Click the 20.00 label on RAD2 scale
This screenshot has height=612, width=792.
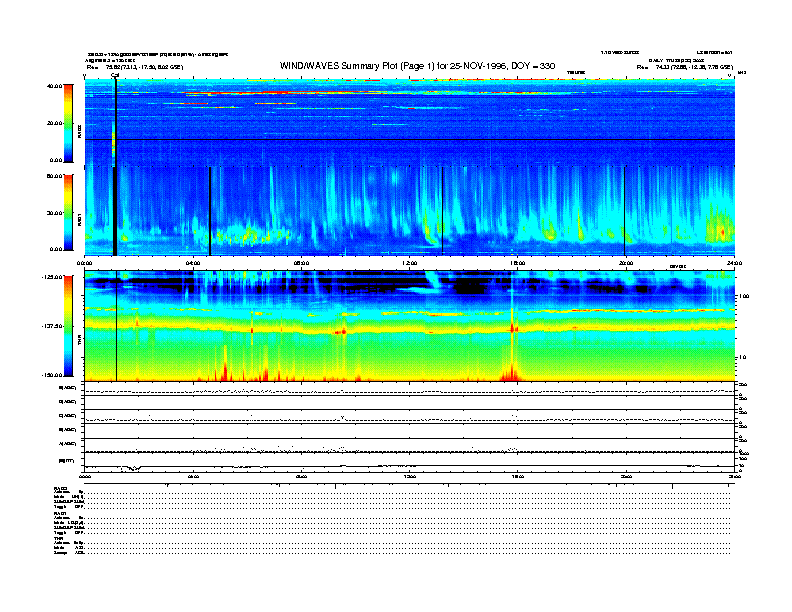click(x=55, y=123)
